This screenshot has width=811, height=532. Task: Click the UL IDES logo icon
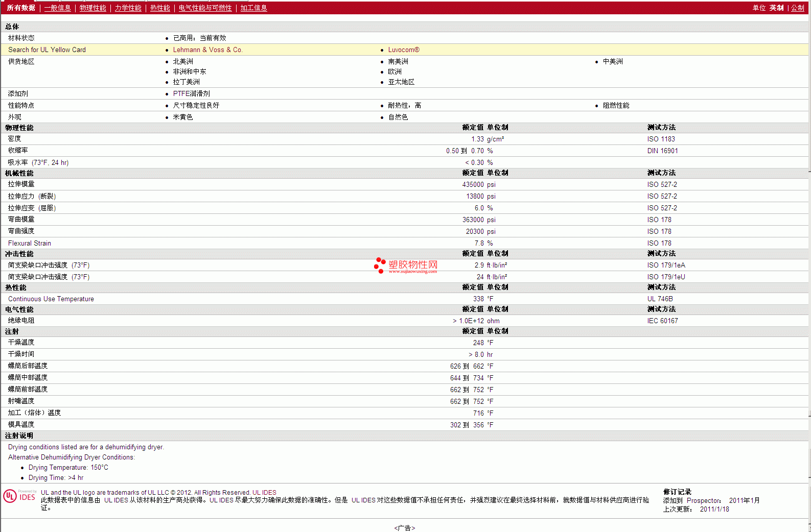(19, 496)
